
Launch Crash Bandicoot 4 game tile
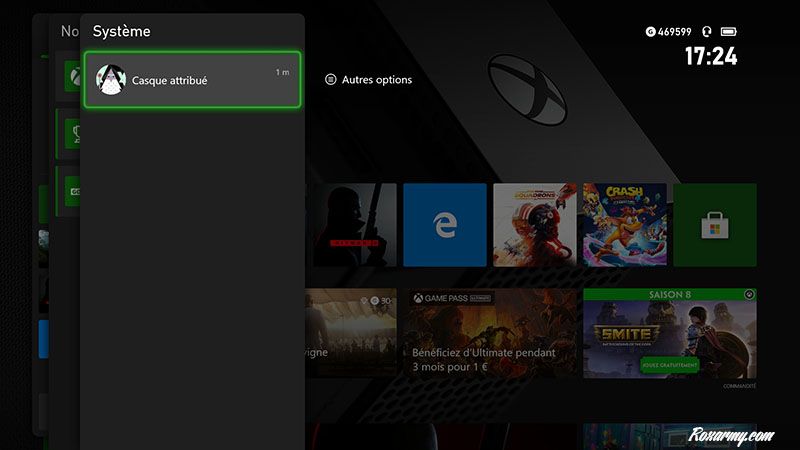624,225
